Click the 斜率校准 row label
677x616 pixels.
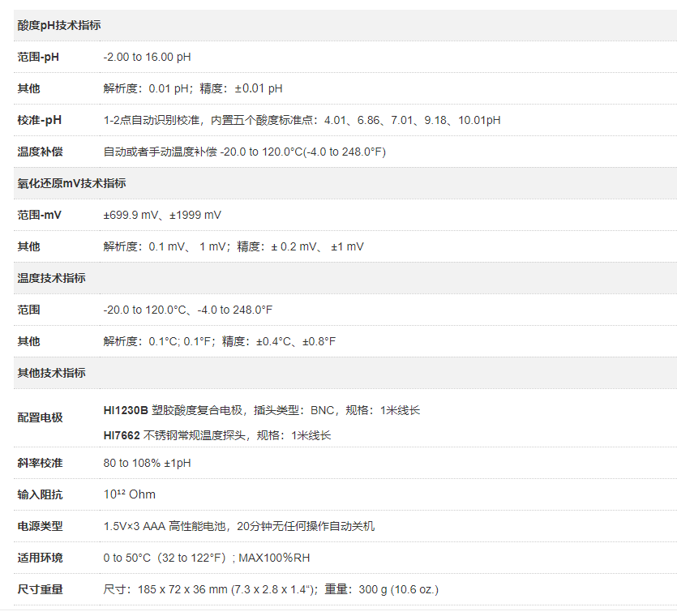point(40,463)
